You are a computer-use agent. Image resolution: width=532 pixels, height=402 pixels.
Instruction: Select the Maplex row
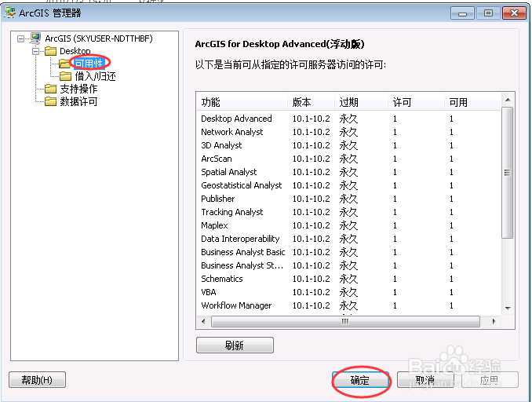point(349,225)
